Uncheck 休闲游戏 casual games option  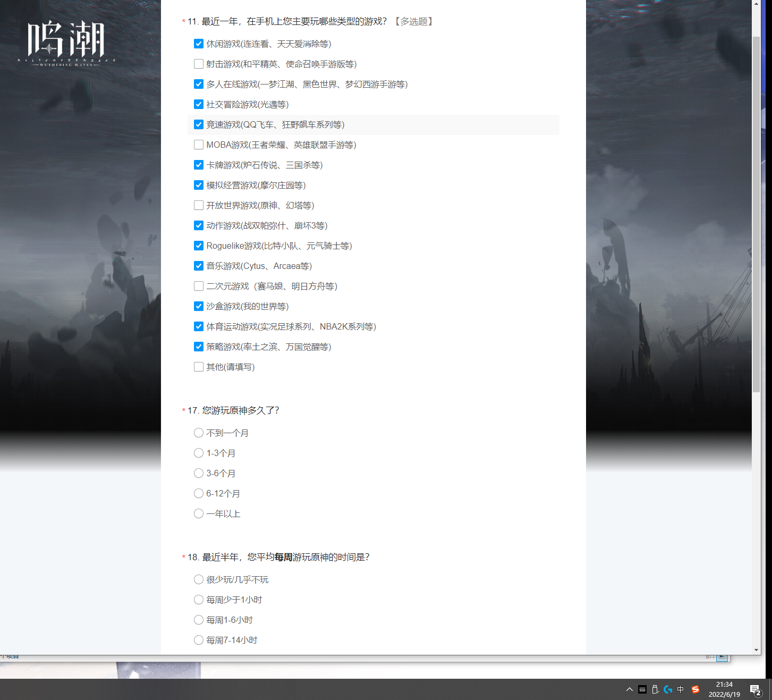[199, 44]
